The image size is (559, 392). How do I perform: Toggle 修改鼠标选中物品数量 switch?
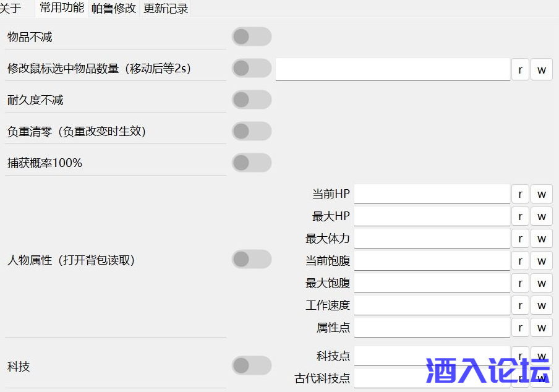tap(252, 68)
